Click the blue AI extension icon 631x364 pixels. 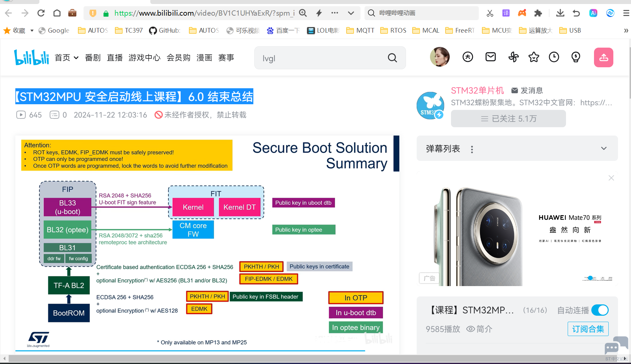[593, 13]
